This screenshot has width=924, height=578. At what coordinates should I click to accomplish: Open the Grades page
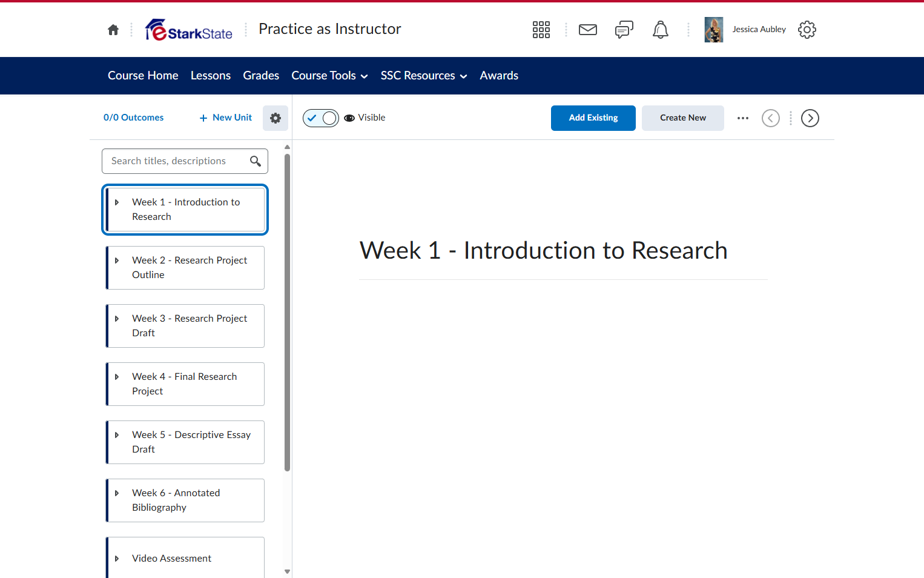261,76
